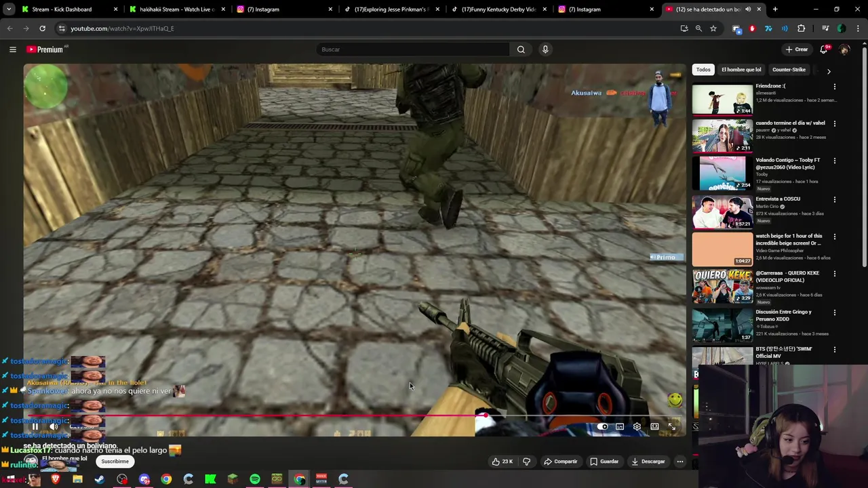
Task: Open player settings gear
Action: pyautogui.click(x=637, y=426)
